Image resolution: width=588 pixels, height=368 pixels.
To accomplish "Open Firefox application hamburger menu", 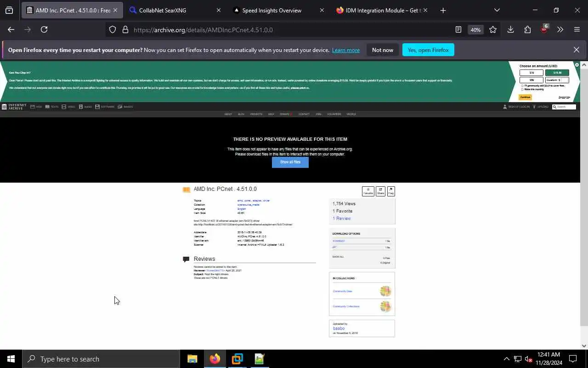I will tap(577, 29).
